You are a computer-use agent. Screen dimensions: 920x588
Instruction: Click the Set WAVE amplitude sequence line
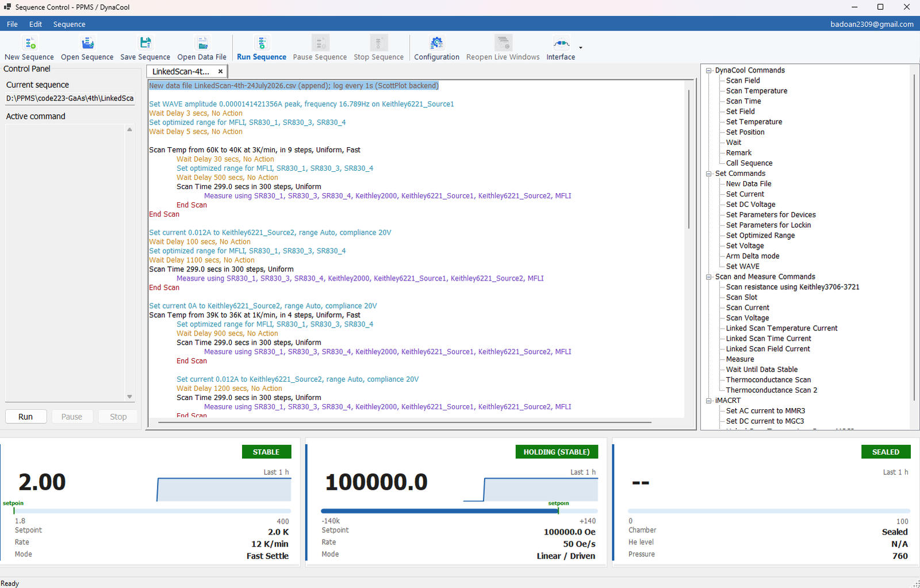click(301, 104)
